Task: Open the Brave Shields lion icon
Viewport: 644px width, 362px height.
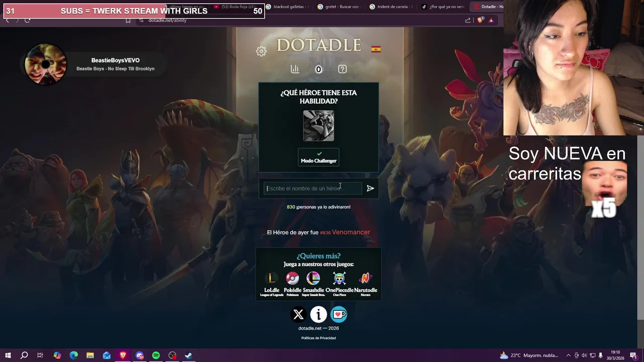Action: coord(480,20)
